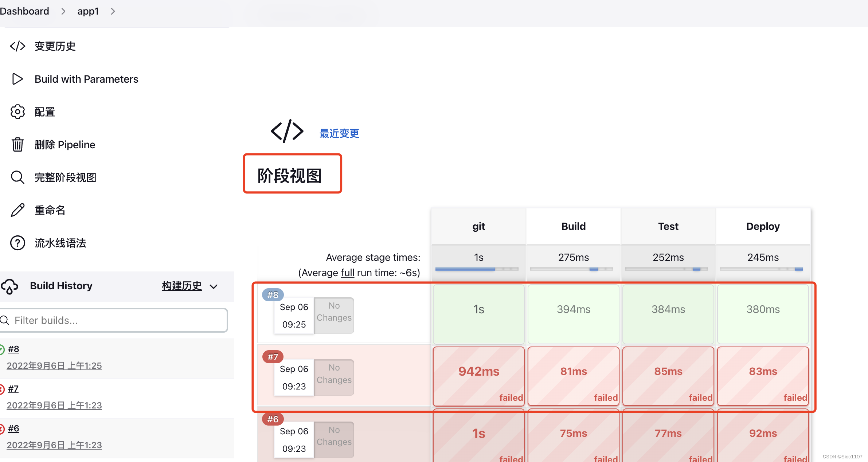The width and height of the screenshot is (868, 462).
Task: Open the 变更历史 menu item
Action: (x=55, y=46)
